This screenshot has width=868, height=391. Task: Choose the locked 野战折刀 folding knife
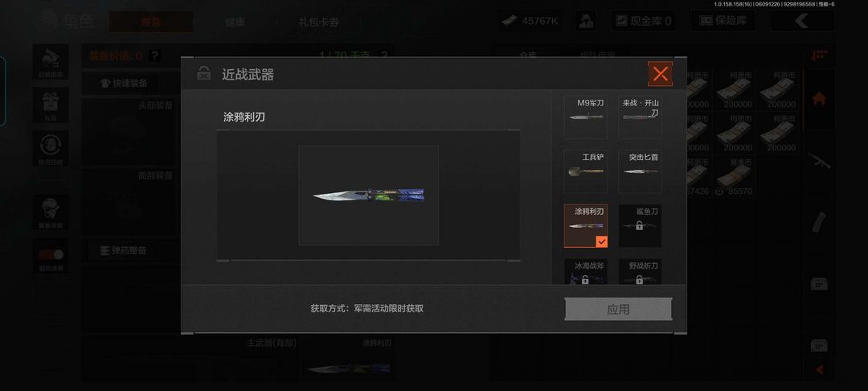tap(640, 272)
